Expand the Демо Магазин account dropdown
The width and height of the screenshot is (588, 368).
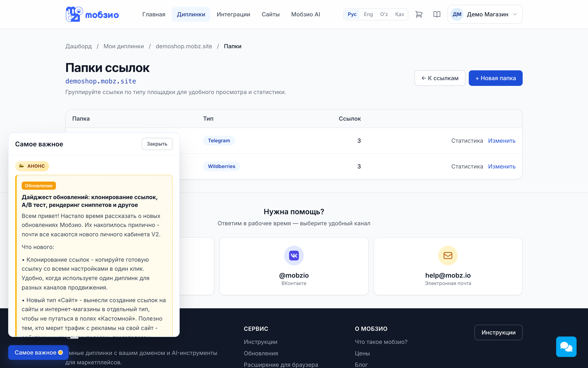point(485,14)
